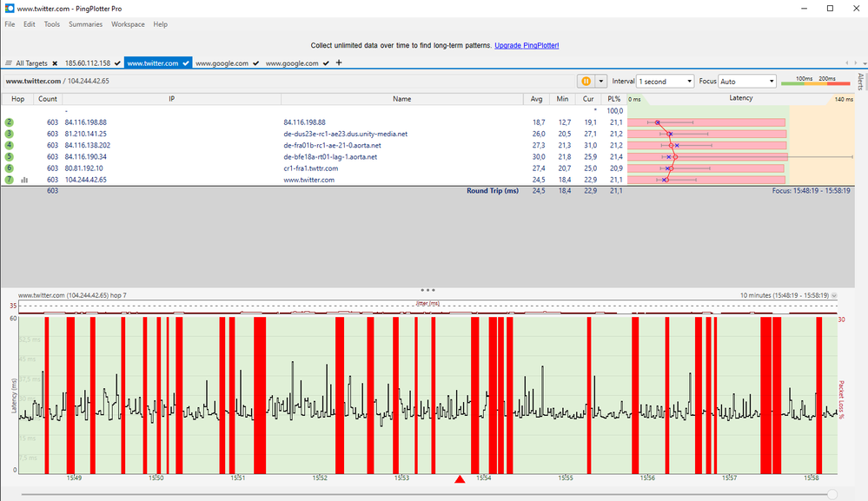Click the 140 ms graph scale label
This screenshot has height=501, width=868.
(844, 100)
